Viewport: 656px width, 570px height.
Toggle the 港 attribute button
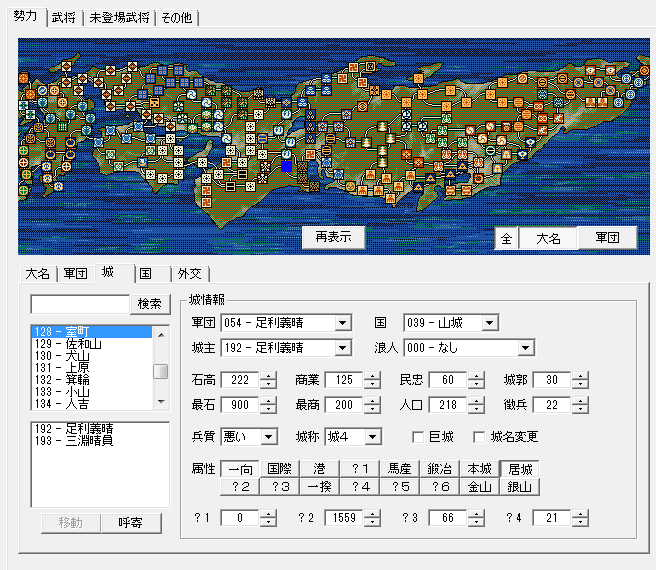(318, 469)
